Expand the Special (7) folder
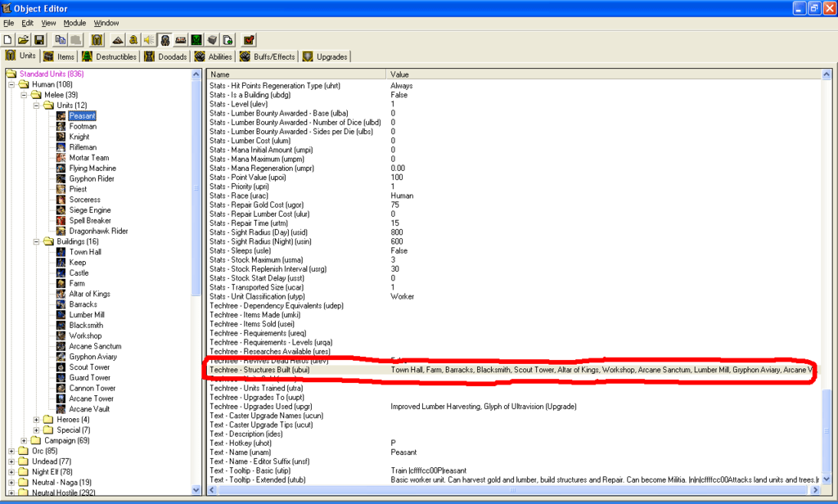The width and height of the screenshot is (838, 504). coord(36,430)
